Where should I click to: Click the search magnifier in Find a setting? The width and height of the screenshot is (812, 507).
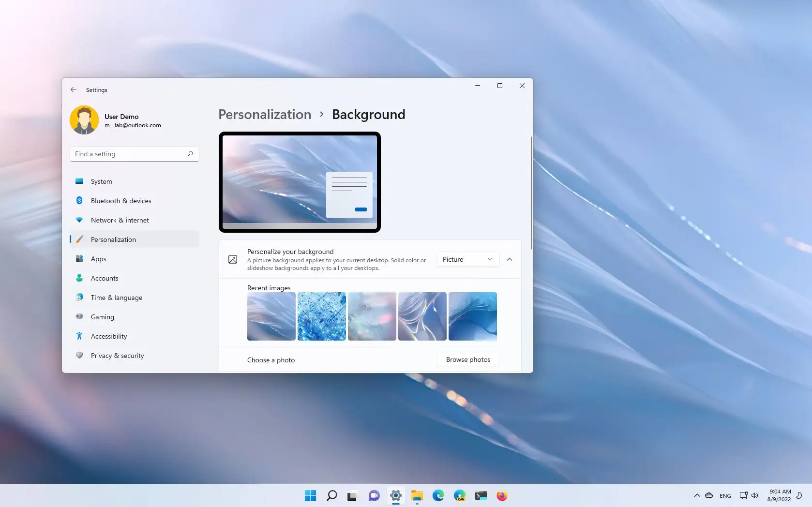coord(190,154)
